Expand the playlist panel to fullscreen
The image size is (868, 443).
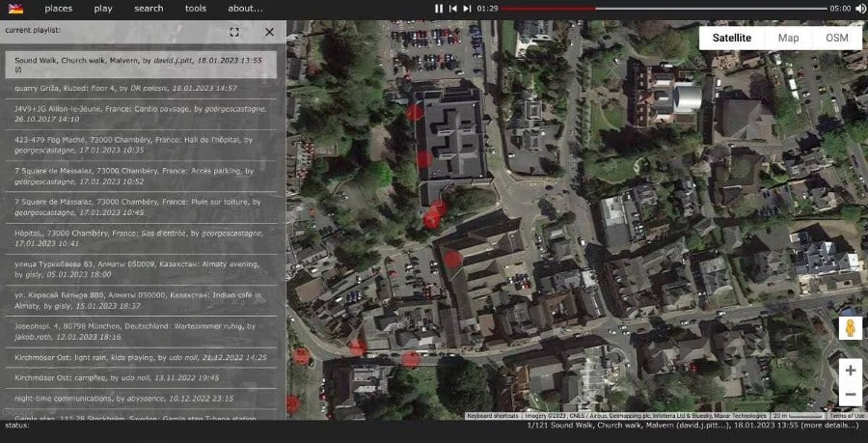point(234,32)
